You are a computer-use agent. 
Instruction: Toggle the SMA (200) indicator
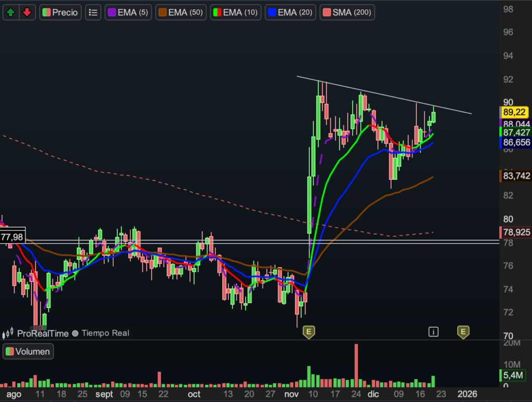click(x=348, y=12)
